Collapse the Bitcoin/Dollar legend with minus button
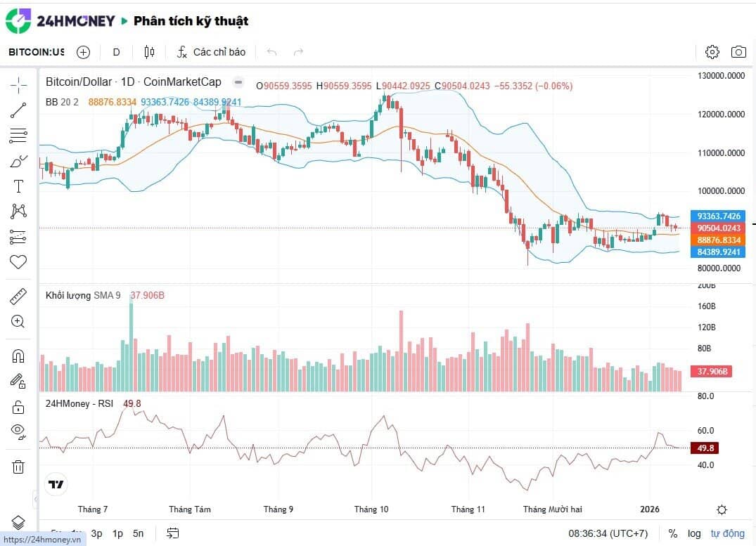The height and width of the screenshot is (546, 756). tap(238, 82)
